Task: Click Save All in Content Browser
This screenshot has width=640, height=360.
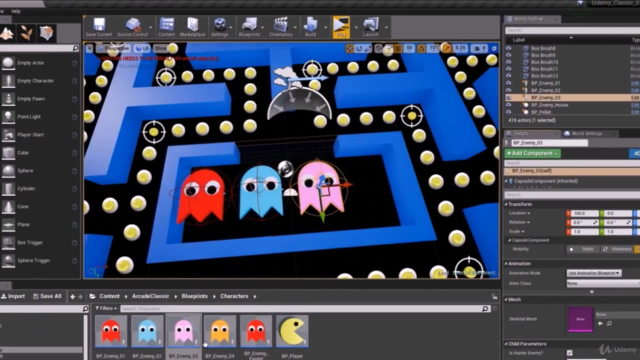Action: pyautogui.click(x=47, y=296)
